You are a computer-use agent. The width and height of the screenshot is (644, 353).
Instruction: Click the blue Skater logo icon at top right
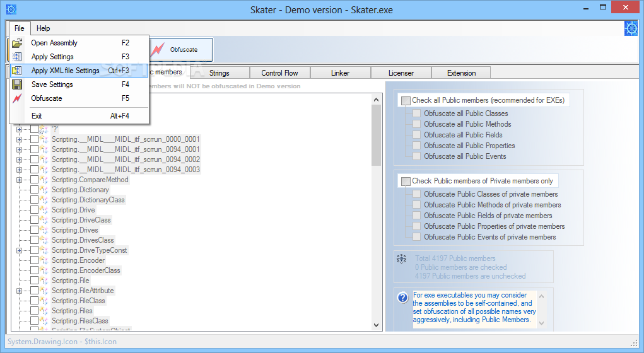(x=631, y=28)
